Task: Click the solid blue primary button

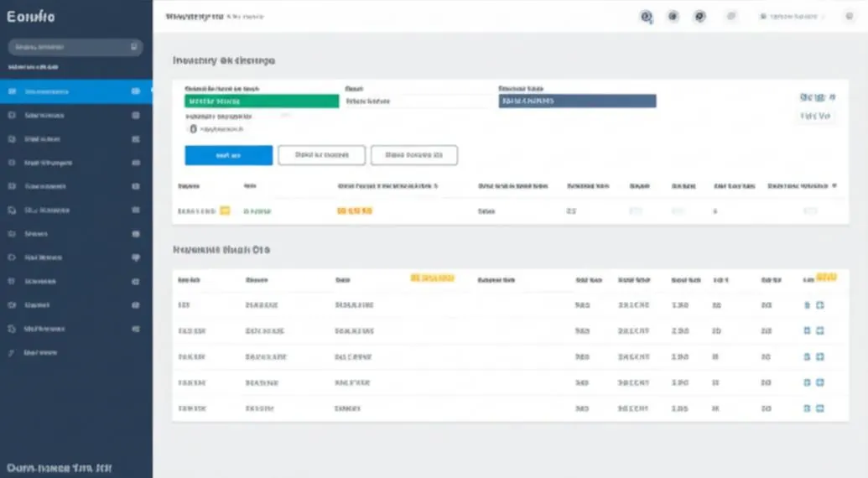Action: (229, 155)
